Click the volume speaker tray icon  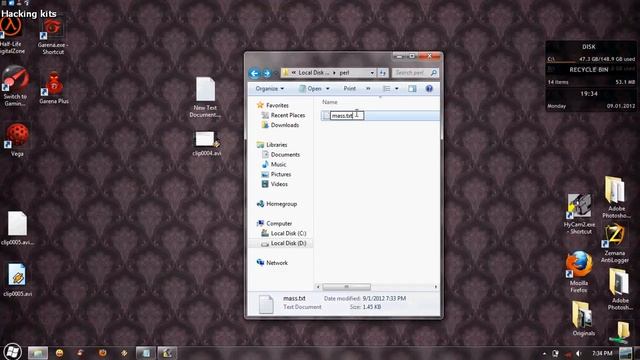[578, 353]
